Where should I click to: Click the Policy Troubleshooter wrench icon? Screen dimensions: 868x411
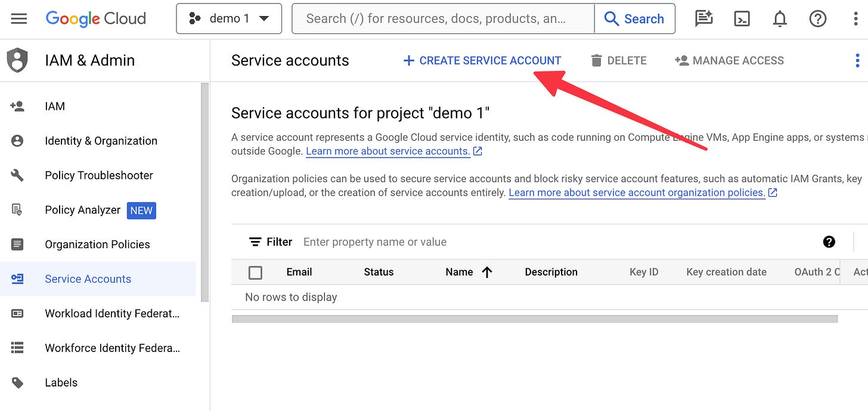[17, 175]
